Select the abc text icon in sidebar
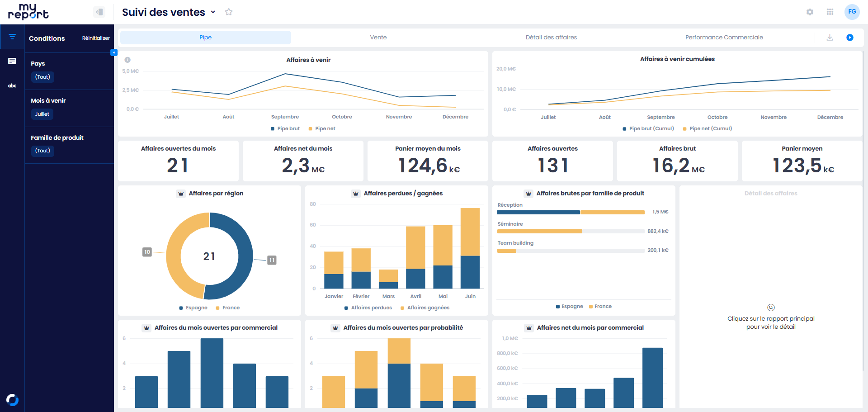The image size is (868, 412). click(12, 85)
